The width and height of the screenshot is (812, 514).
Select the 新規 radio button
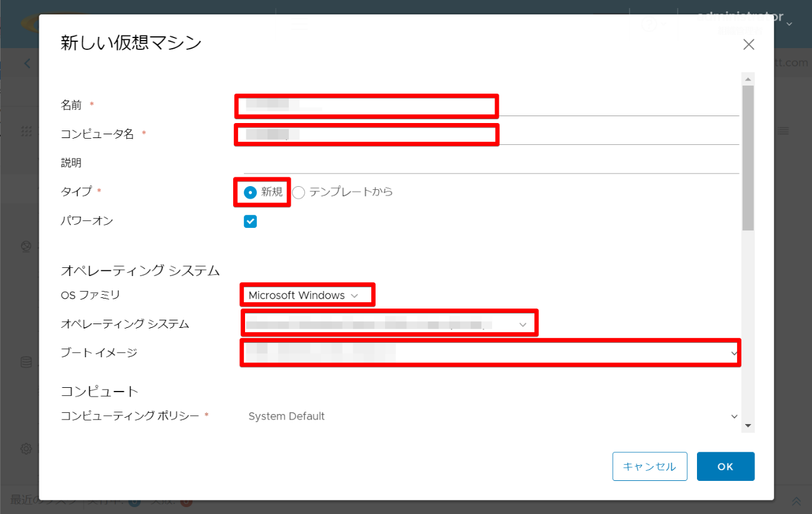[250, 192]
